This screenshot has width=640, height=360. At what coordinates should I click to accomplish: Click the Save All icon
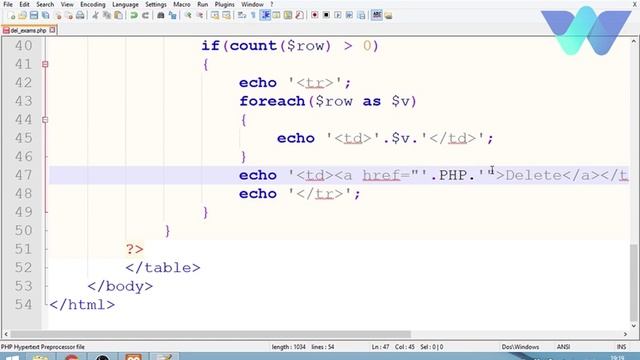coord(45,16)
